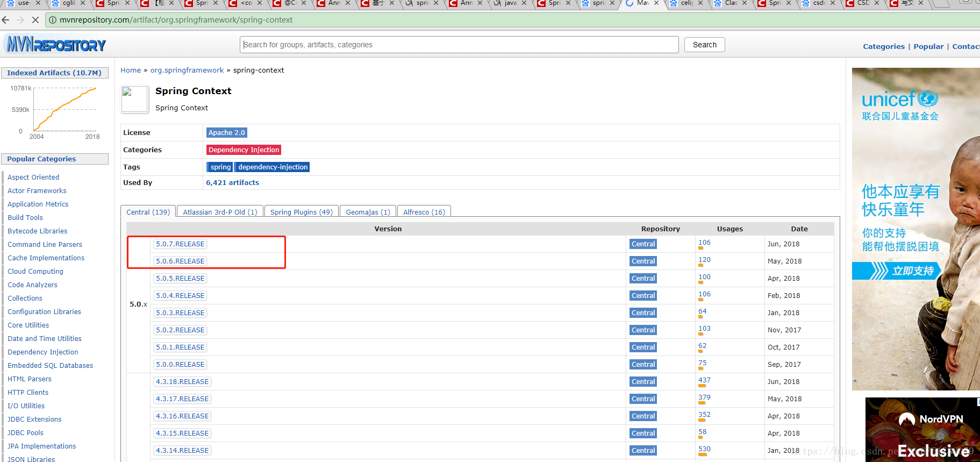The width and height of the screenshot is (980, 462).
Task: Open Command Line Parsers category
Action: coord(45,244)
